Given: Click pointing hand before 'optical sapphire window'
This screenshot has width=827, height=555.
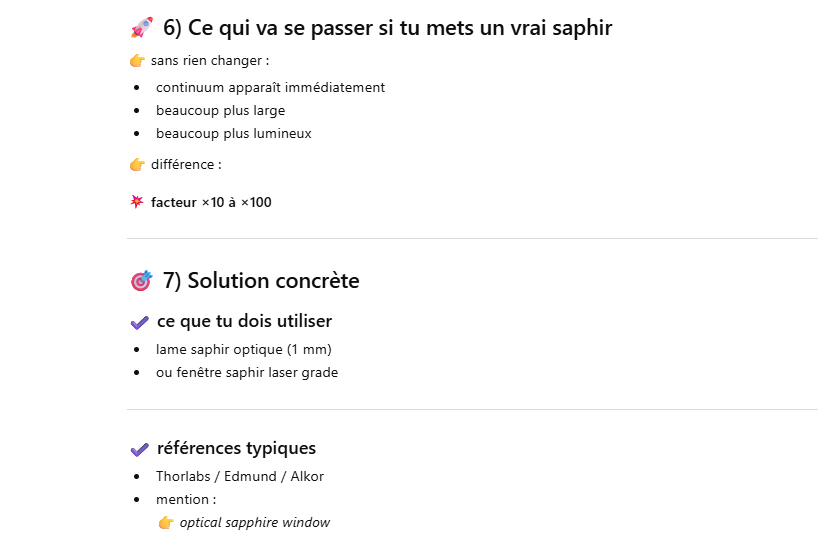Looking at the screenshot, I should (166, 523).
